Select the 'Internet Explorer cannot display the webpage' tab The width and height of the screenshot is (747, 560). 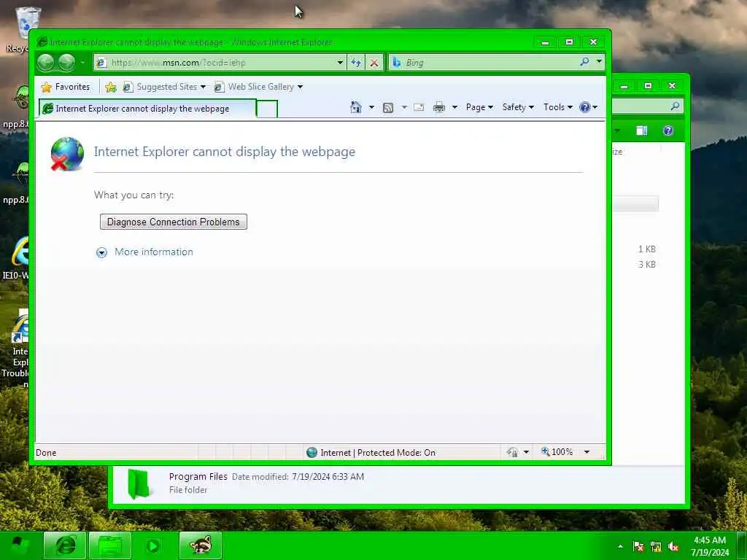click(x=147, y=109)
